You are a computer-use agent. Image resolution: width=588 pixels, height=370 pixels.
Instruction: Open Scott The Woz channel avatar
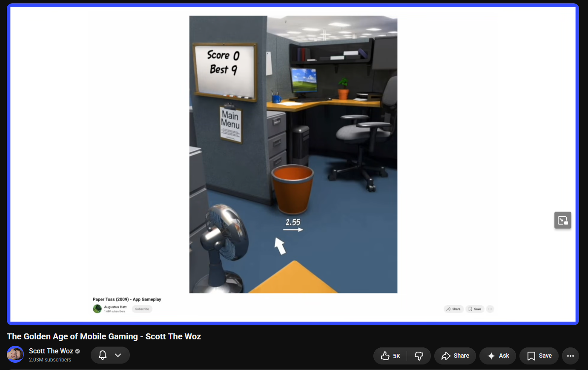(15, 354)
